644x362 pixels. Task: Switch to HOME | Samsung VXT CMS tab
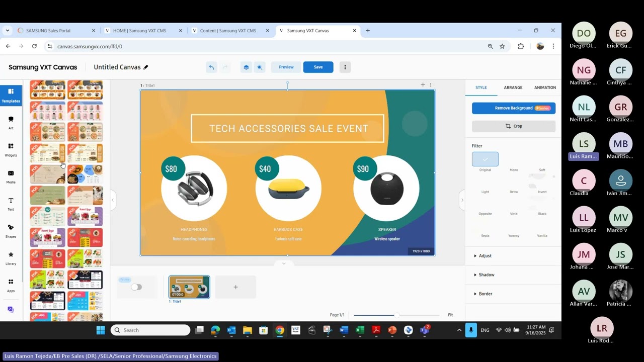pyautogui.click(x=143, y=31)
